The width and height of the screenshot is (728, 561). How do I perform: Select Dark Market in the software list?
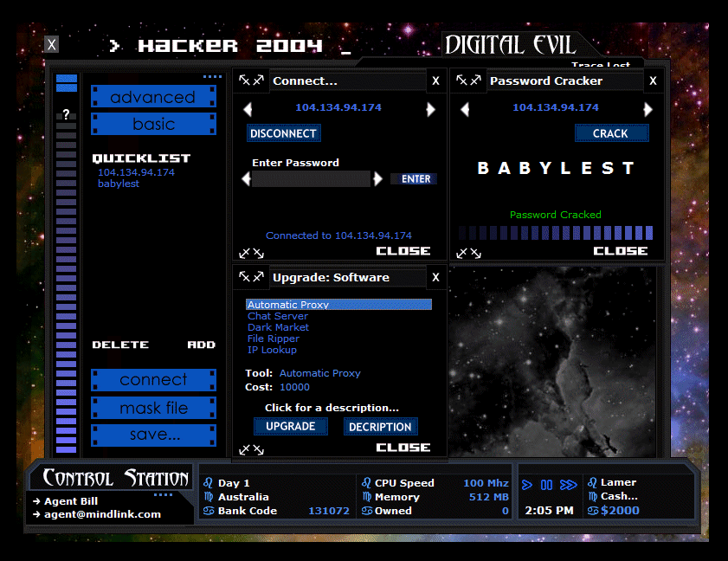[x=278, y=327]
